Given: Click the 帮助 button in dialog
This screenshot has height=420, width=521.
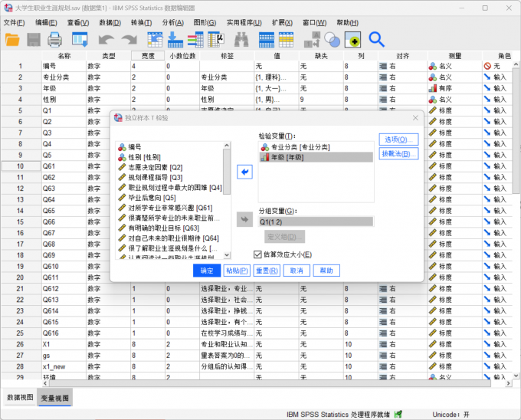Looking at the screenshot, I should (x=326, y=271).
